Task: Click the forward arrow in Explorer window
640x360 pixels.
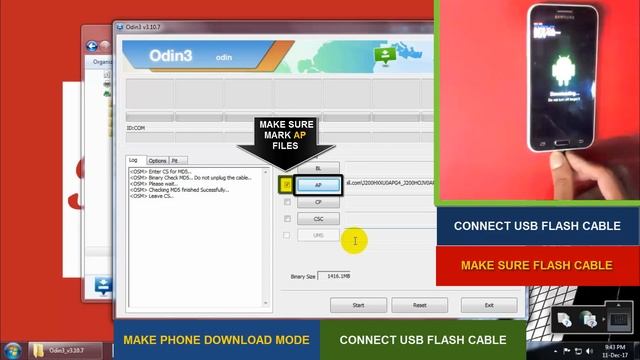Action: (106, 46)
